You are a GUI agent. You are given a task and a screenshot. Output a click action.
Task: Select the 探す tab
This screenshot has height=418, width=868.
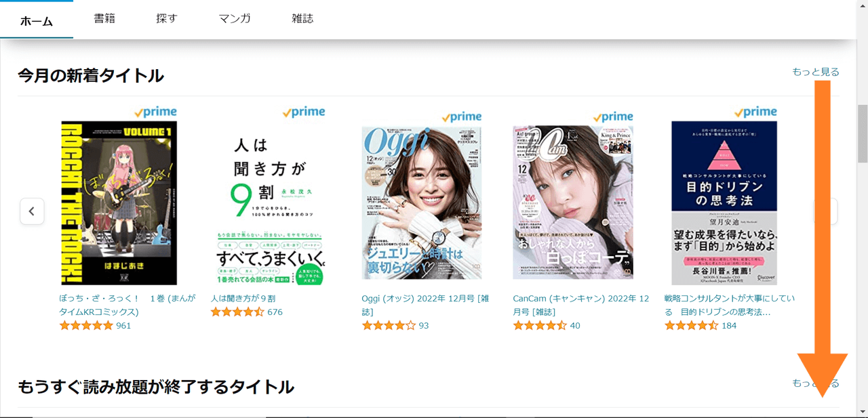[166, 19]
